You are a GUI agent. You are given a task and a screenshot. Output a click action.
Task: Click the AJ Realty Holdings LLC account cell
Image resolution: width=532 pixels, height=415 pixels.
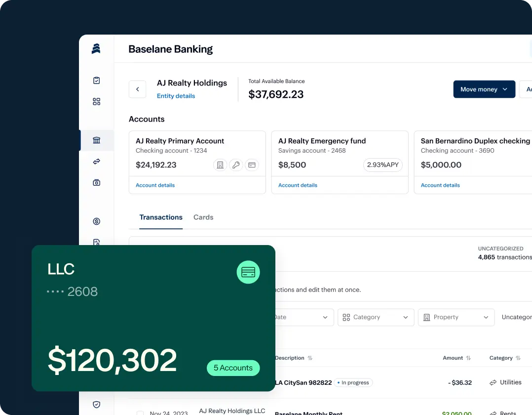232,411
